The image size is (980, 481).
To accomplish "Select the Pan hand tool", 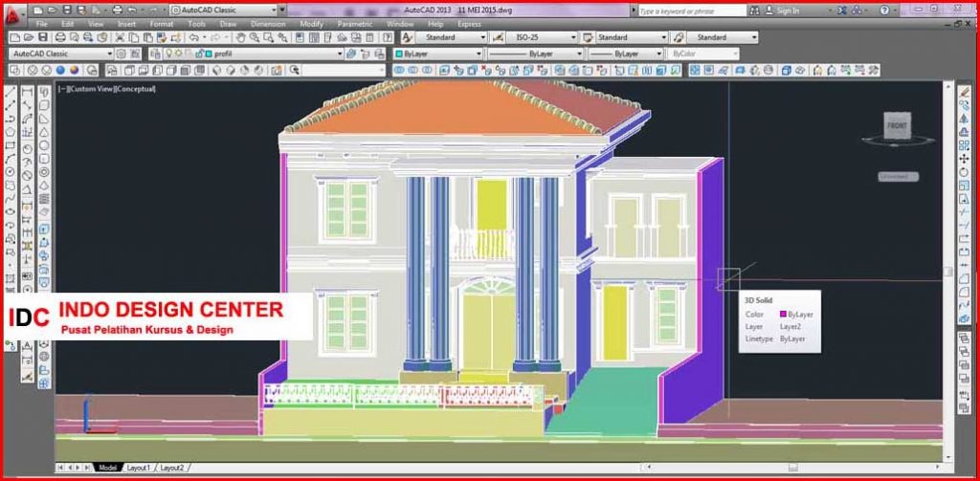I will click(x=240, y=37).
